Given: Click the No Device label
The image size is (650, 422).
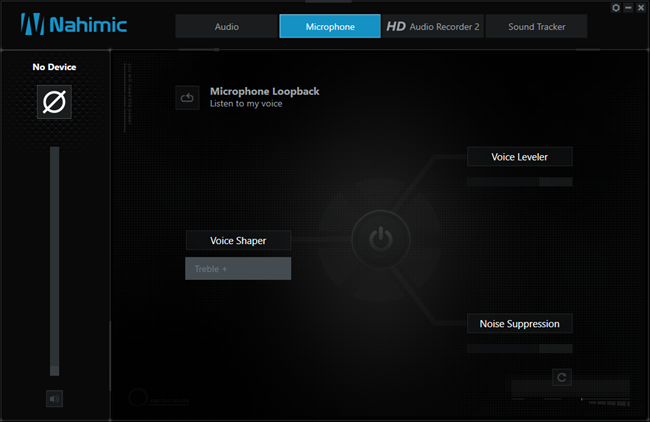Looking at the screenshot, I should tap(54, 67).
